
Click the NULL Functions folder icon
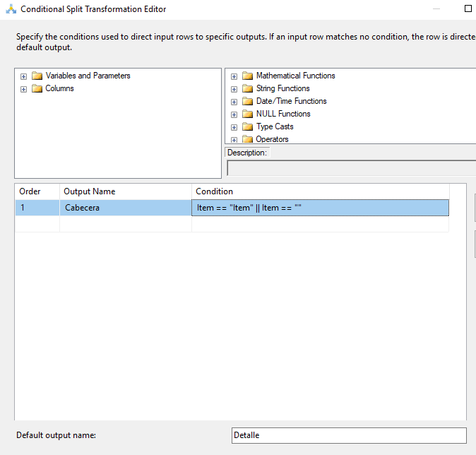pyautogui.click(x=247, y=114)
